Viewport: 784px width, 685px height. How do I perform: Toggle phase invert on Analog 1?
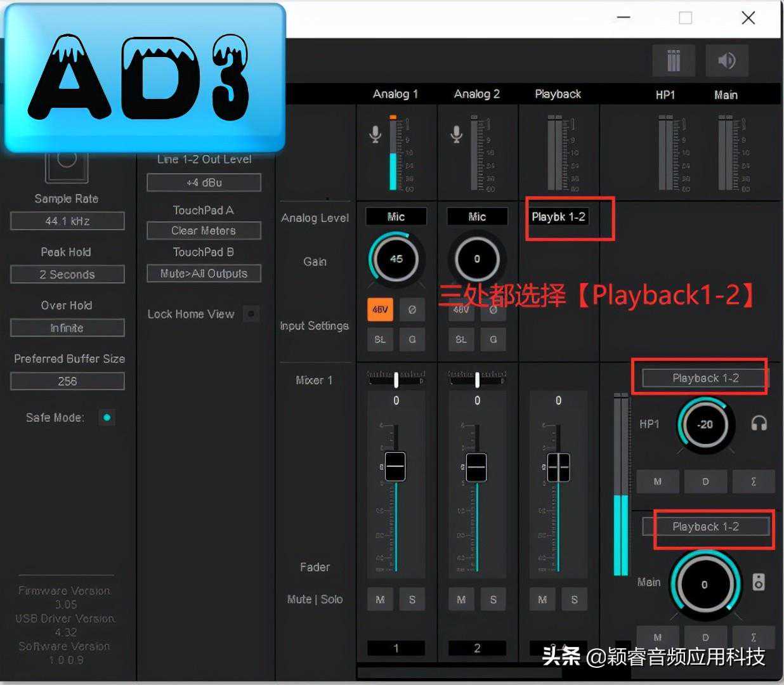(412, 310)
